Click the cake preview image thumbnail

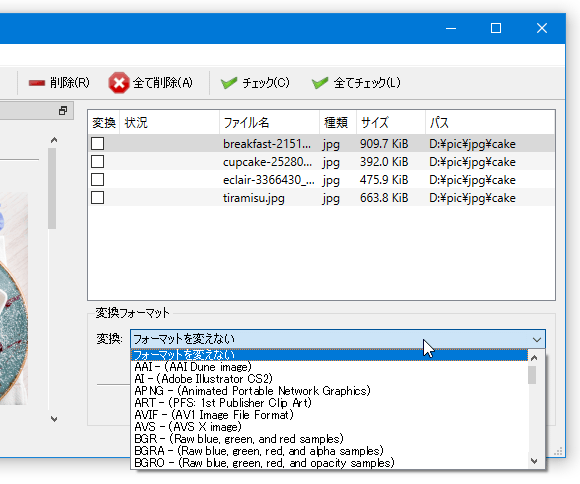coord(14,298)
